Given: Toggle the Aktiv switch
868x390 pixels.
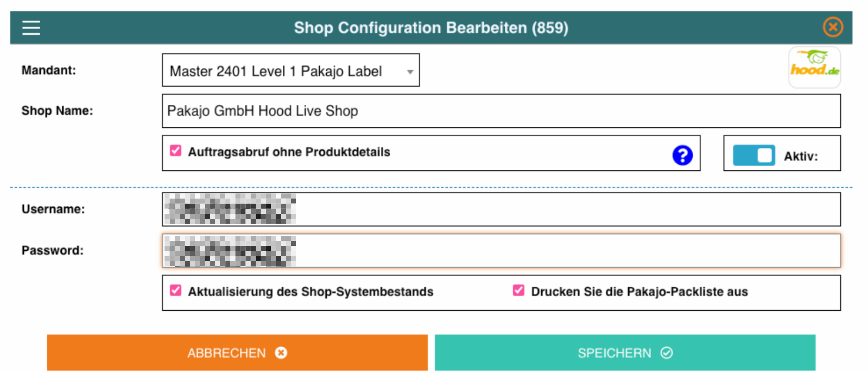Looking at the screenshot, I should pos(754,155).
